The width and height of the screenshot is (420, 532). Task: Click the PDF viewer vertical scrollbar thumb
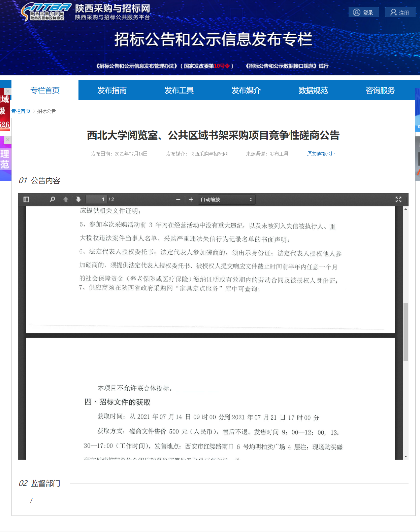pos(406,331)
